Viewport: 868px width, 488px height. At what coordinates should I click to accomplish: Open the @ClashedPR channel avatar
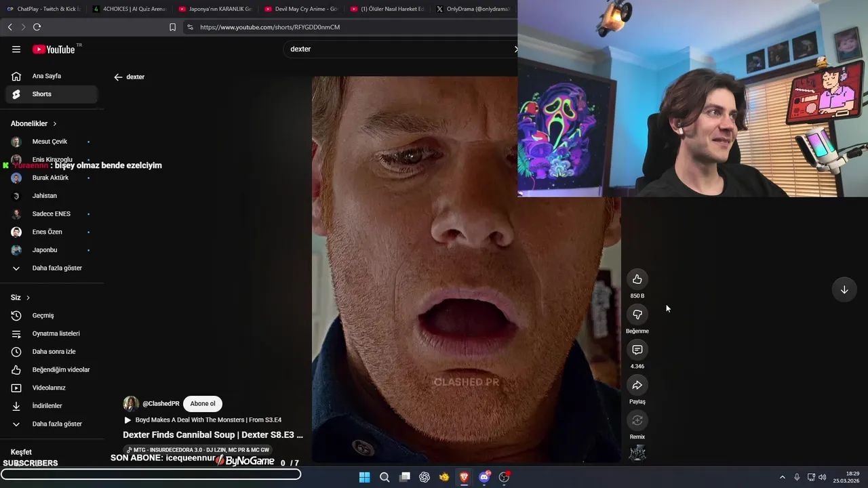[x=131, y=404]
